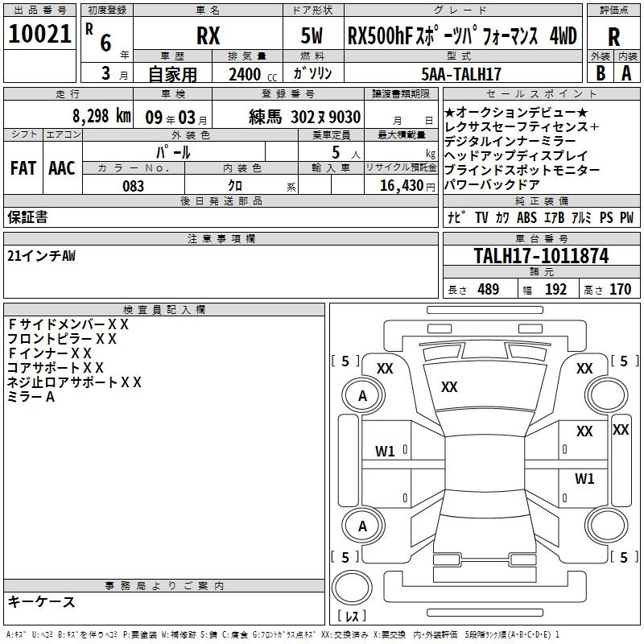Screen dimensions: 644x644
Task: Click the sales point パワーバックドア
Action: tap(493, 184)
